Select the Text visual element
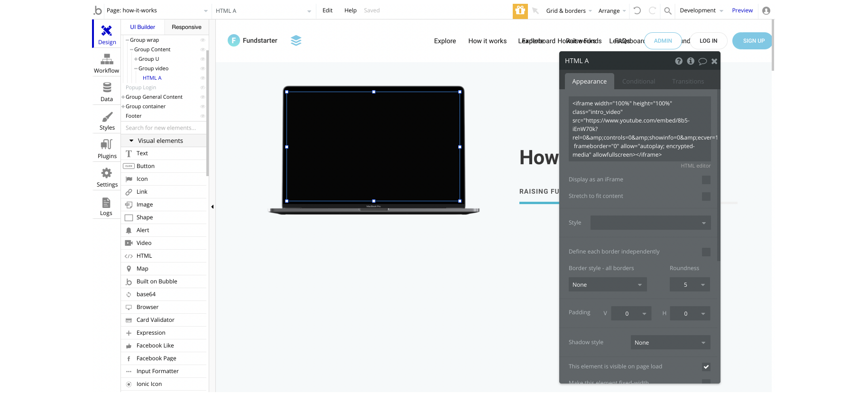 pyautogui.click(x=164, y=153)
